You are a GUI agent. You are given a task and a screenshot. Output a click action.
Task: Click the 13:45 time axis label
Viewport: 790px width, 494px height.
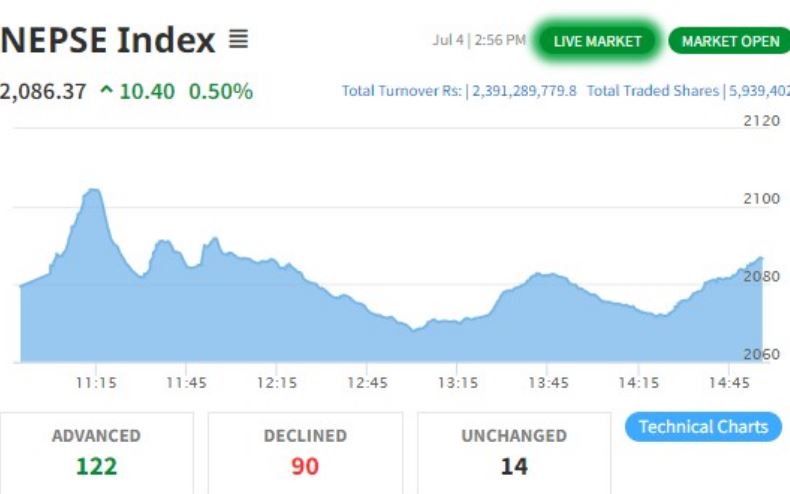[x=548, y=383]
